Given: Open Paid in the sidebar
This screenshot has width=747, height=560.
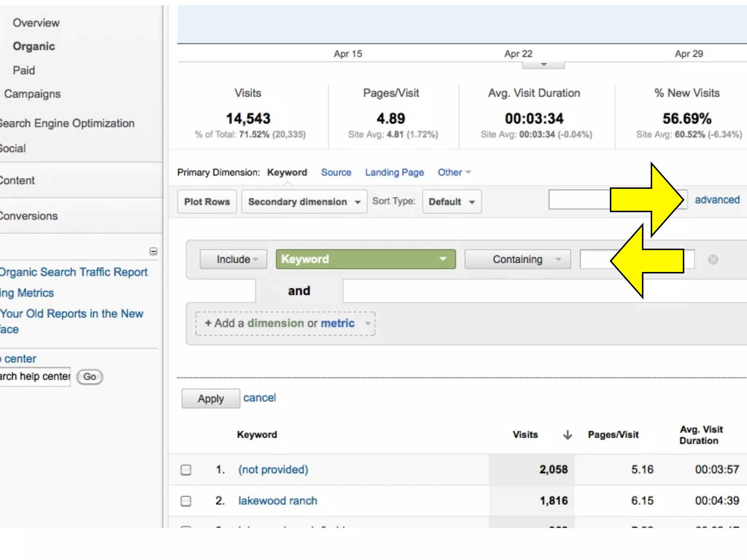Looking at the screenshot, I should pyautogui.click(x=24, y=70).
